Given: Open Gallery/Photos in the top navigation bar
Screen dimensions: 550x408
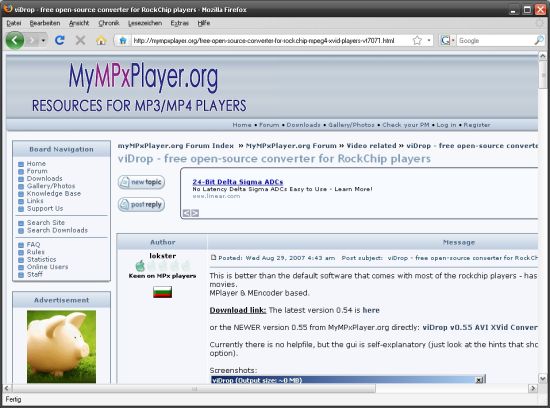Looking at the screenshot, I should [351, 125].
